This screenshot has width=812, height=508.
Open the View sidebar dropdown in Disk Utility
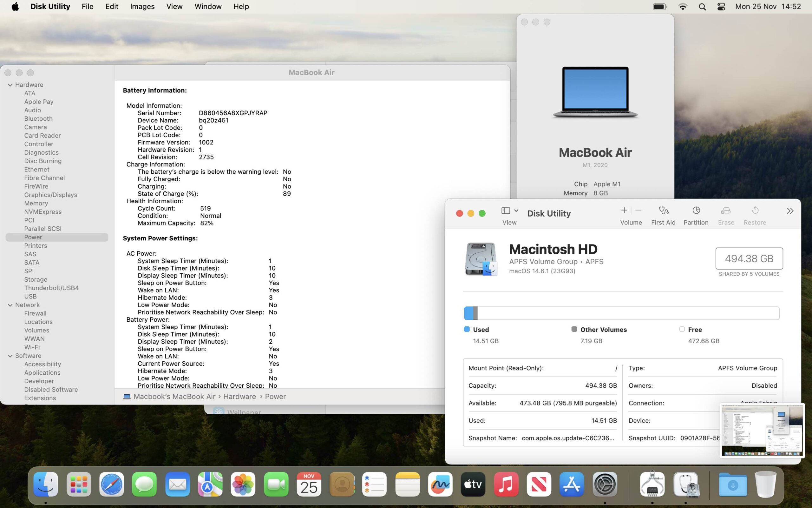510,211
